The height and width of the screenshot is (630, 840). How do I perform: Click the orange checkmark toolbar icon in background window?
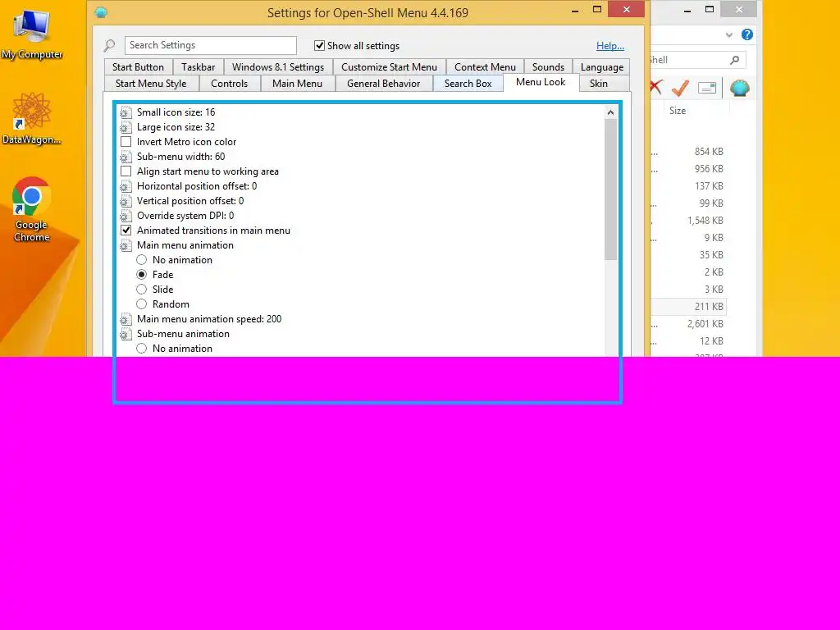point(680,87)
